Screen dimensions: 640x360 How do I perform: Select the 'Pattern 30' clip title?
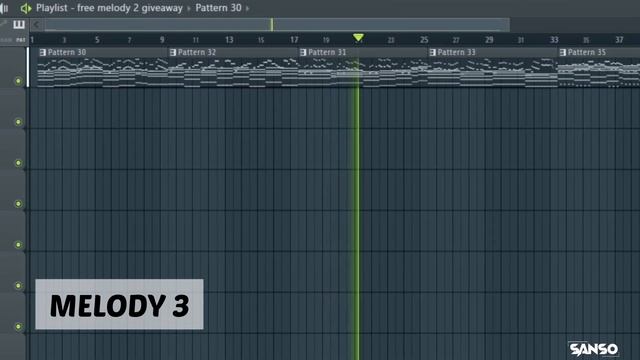(67, 52)
